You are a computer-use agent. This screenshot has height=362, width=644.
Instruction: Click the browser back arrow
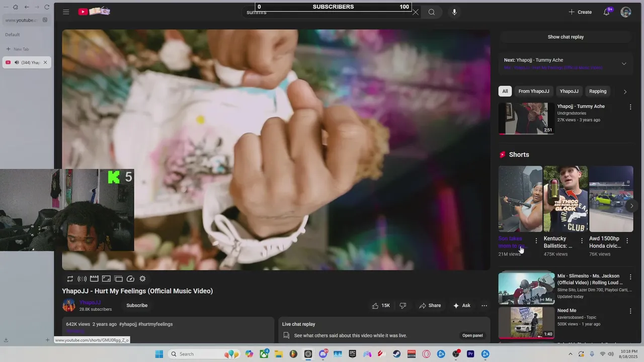tap(27, 7)
